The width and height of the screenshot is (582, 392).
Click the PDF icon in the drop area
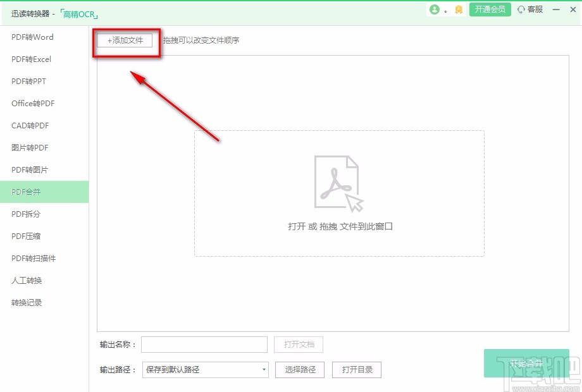click(338, 180)
